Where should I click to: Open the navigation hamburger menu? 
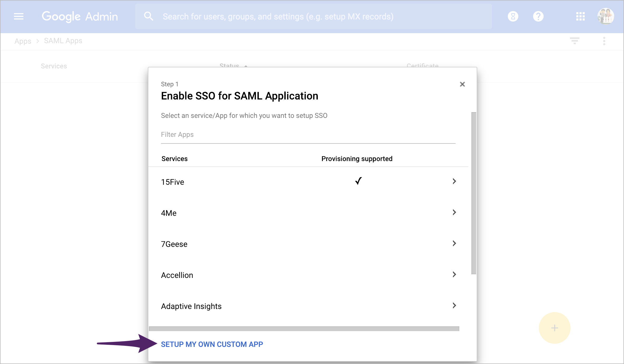(19, 16)
